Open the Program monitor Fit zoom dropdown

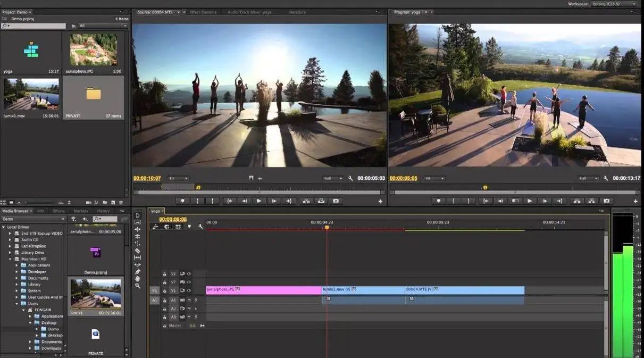pos(434,179)
